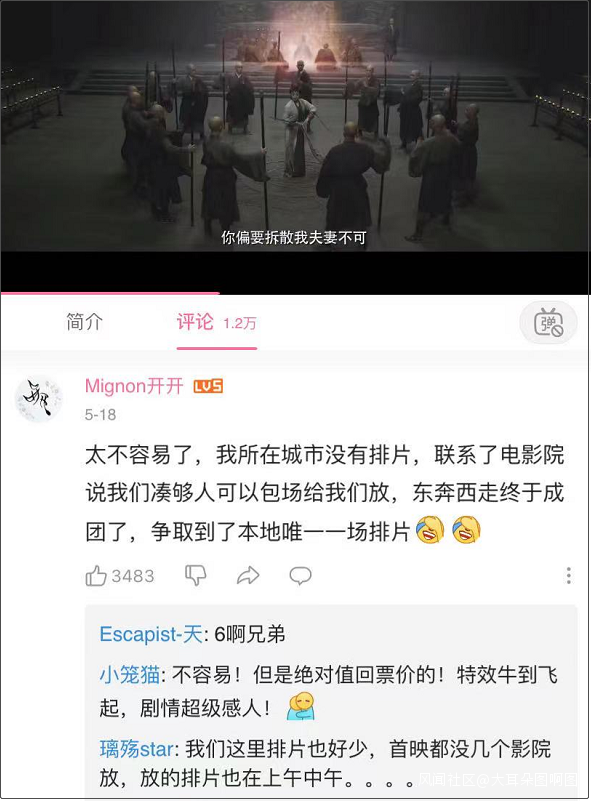The image size is (591, 801).
Task: Expand the gray replies box
Action: click(331, 698)
